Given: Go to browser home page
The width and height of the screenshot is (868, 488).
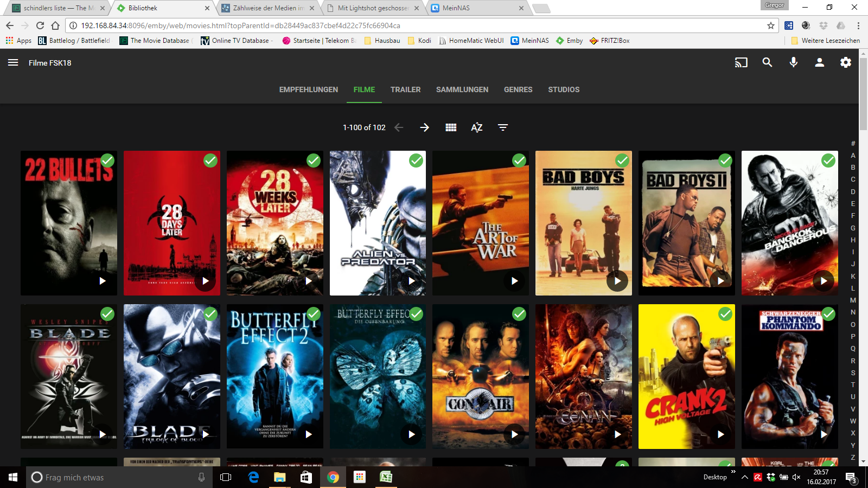Looking at the screenshot, I should 55,25.
